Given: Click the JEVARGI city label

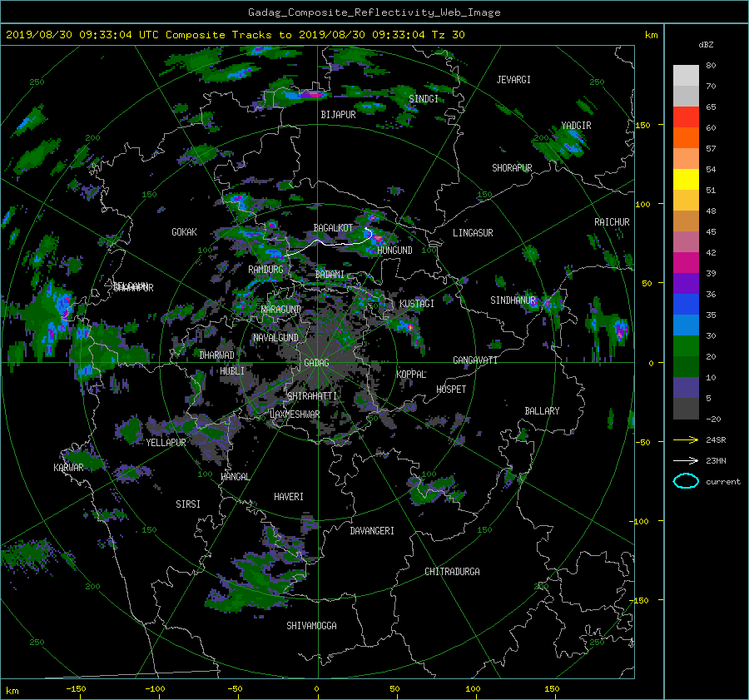Looking at the screenshot, I should [x=513, y=80].
